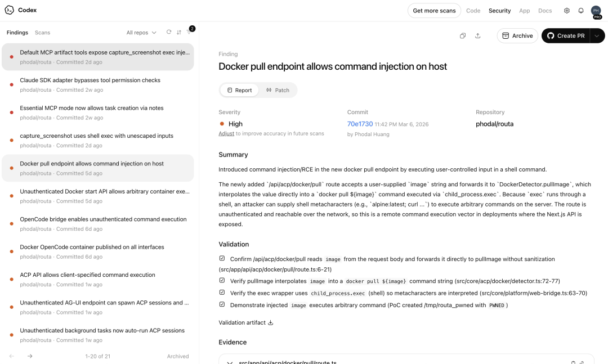Download the Validation artifact
Image resolution: width=608 pixels, height=364 pixels.
coord(271,322)
